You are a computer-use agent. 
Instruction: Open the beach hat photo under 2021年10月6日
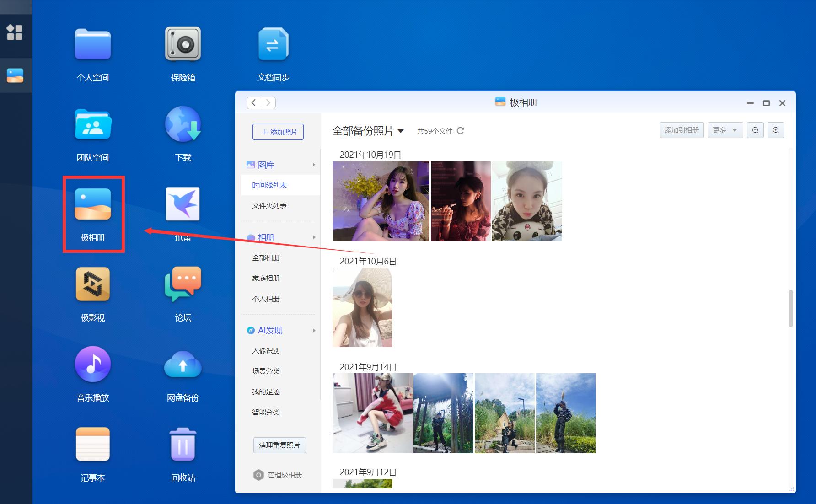click(x=362, y=307)
